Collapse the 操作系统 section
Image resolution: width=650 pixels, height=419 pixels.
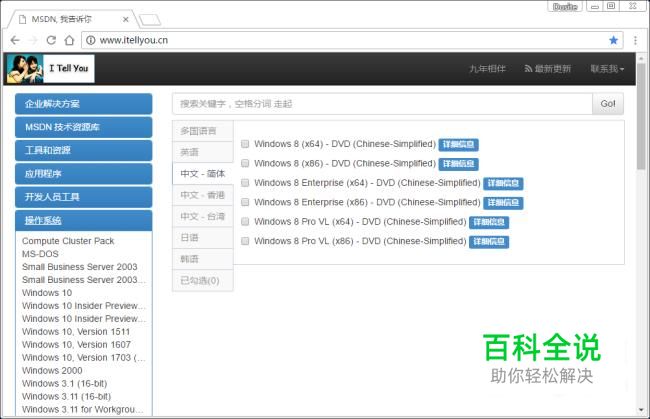tap(84, 220)
